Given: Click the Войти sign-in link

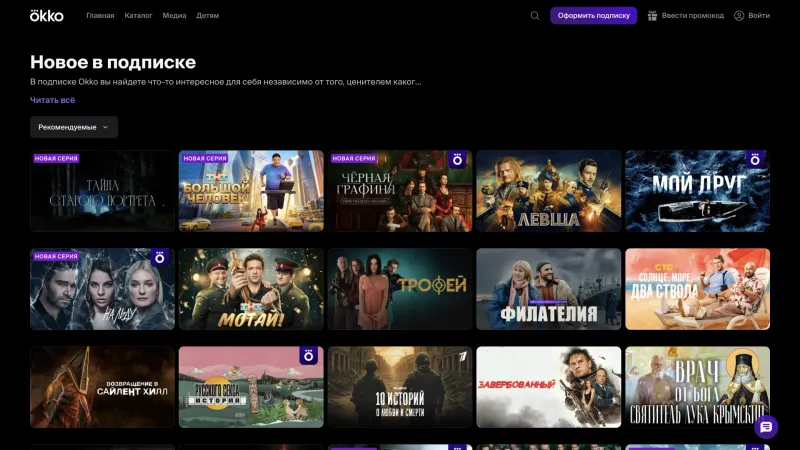Looking at the screenshot, I should click(x=759, y=16).
